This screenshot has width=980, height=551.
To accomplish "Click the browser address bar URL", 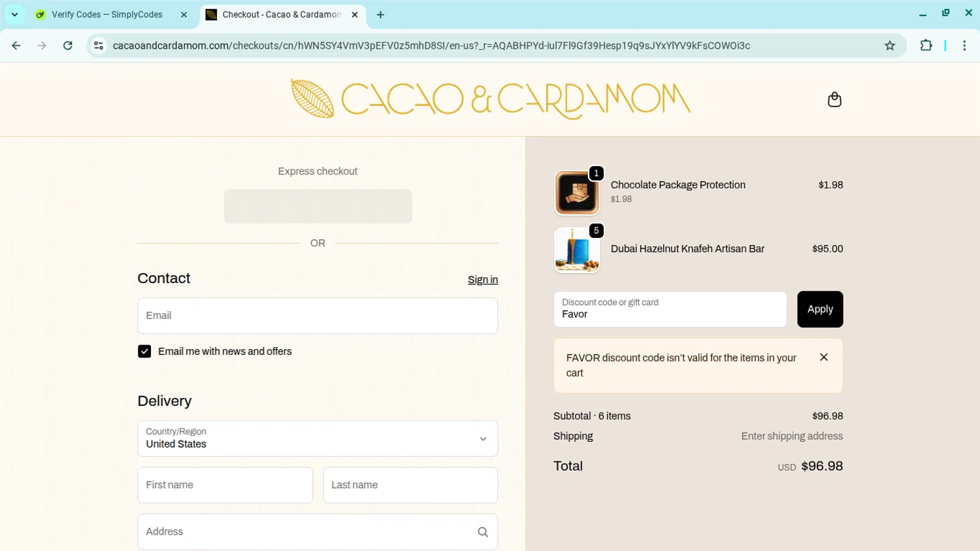I will tap(431, 46).
